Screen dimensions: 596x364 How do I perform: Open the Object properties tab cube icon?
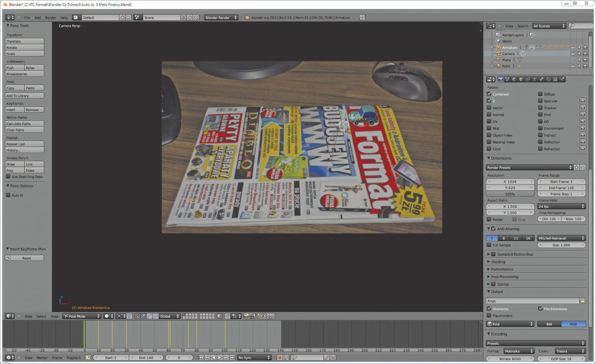(x=521, y=79)
